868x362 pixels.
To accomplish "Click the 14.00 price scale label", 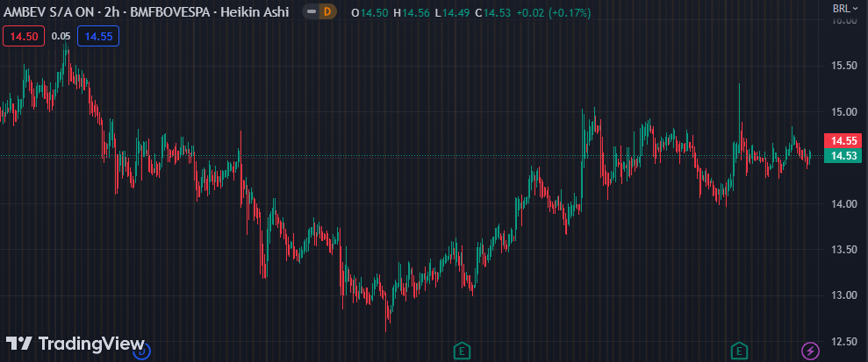I will click(845, 204).
